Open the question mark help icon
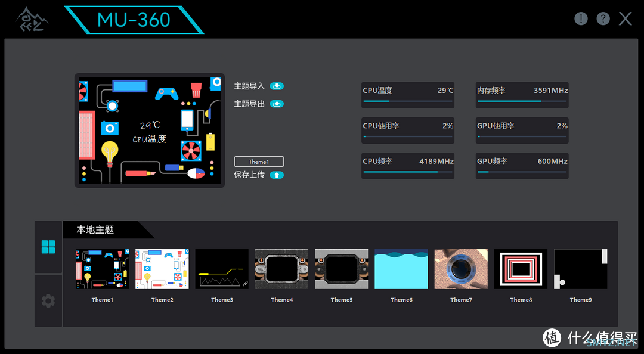This screenshot has height=354, width=644. pyautogui.click(x=603, y=18)
